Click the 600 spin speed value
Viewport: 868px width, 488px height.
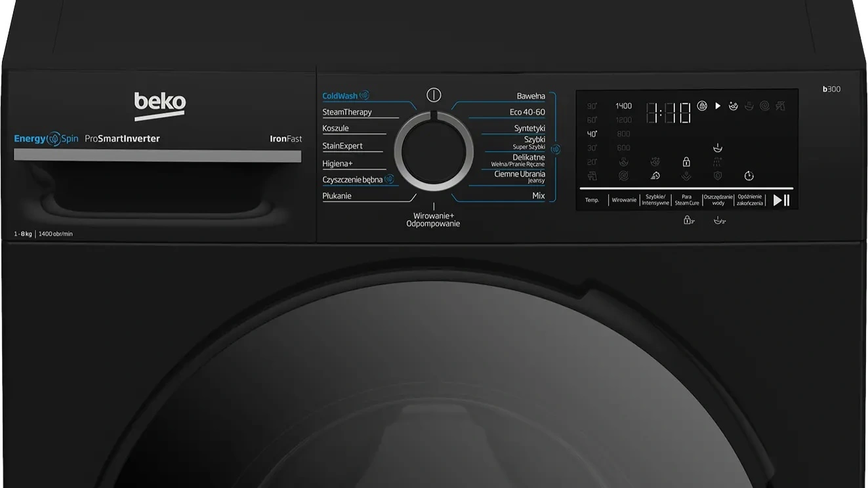[x=624, y=148]
